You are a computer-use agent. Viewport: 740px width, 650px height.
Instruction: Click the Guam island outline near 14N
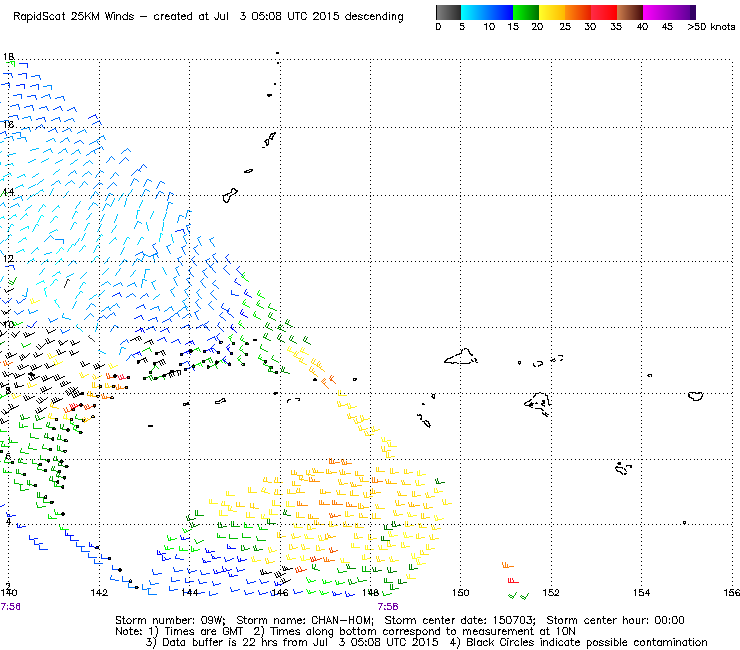coord(229,195)
